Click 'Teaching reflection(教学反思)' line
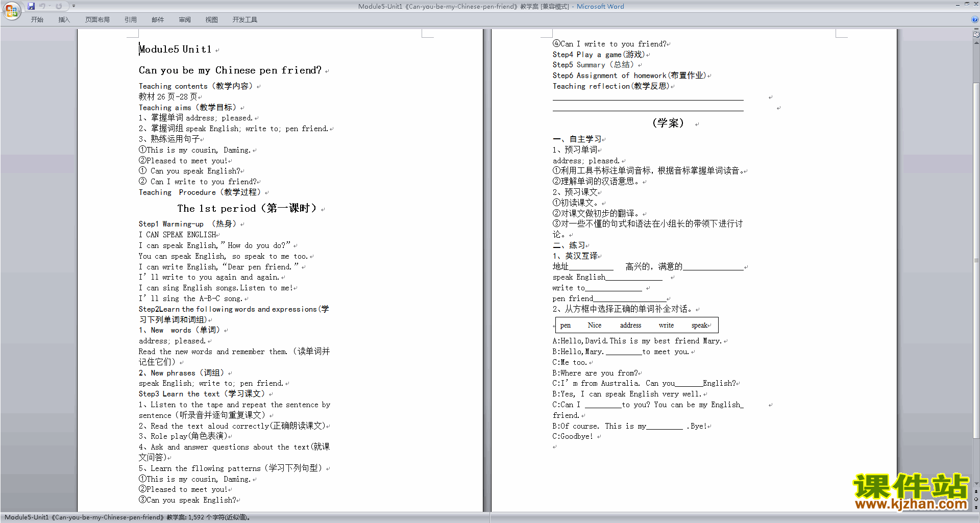 [611, 86]
